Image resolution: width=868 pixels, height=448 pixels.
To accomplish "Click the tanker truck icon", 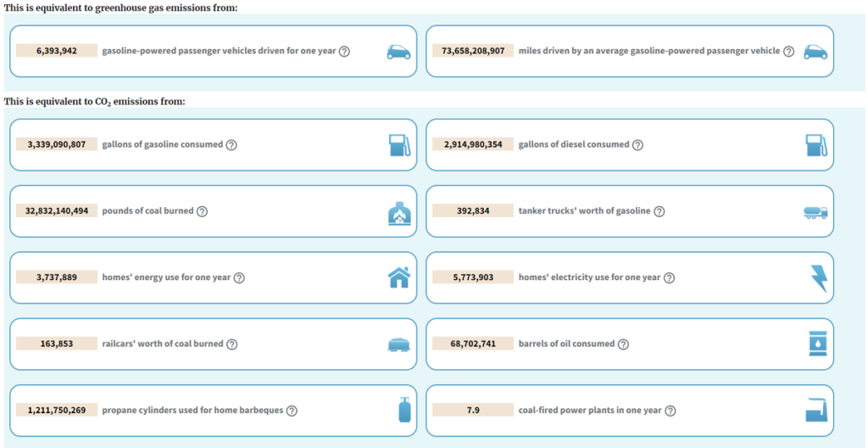I will [x=815, y=212].
